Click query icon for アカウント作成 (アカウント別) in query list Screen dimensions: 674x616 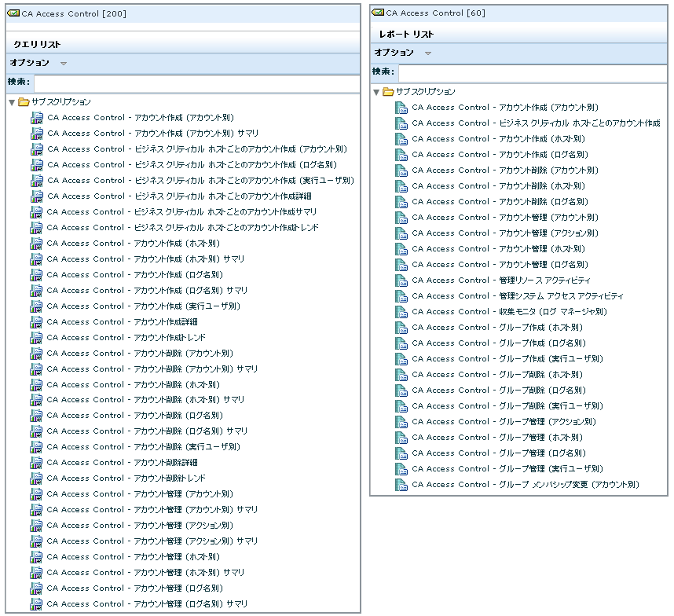tap(37, 118)
